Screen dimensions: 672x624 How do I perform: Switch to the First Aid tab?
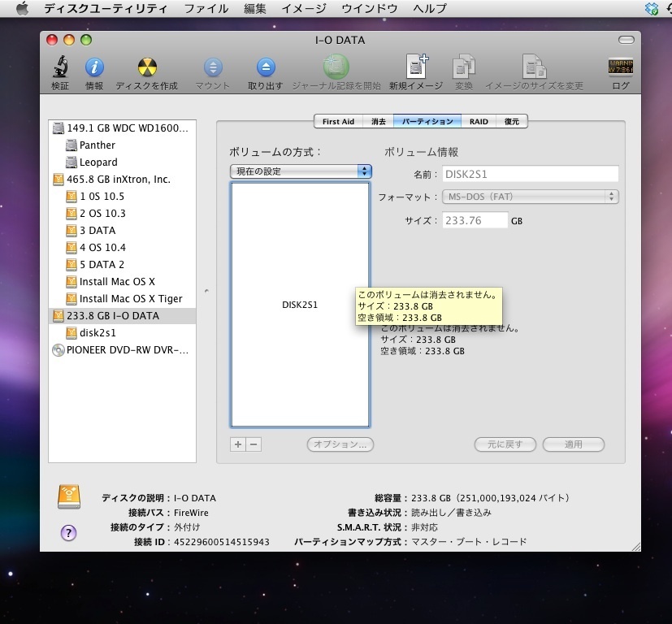338,121
